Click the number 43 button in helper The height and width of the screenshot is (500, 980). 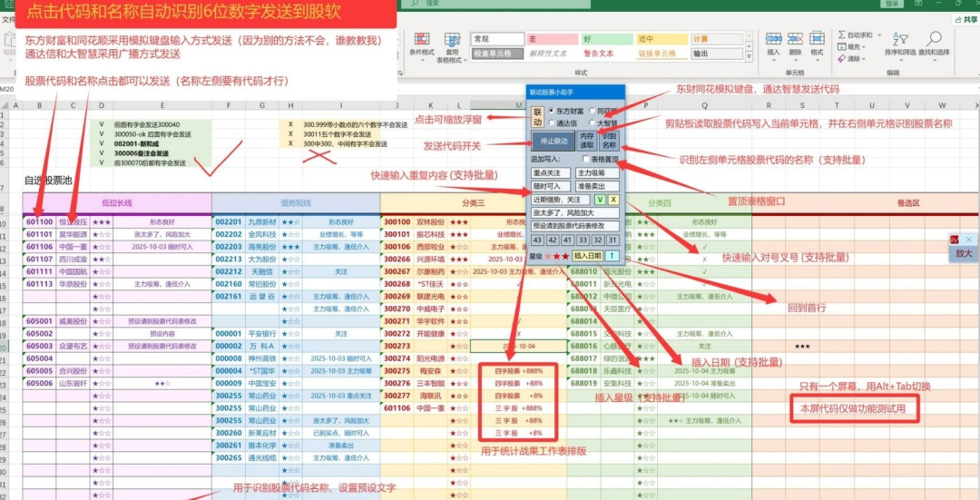(x=537, y=240)
